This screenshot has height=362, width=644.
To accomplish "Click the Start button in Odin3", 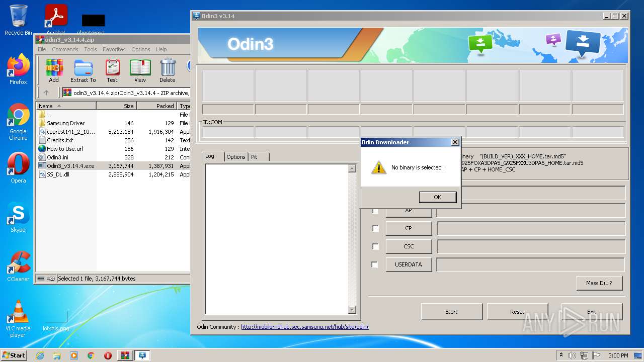I will [x=451, y=312].
